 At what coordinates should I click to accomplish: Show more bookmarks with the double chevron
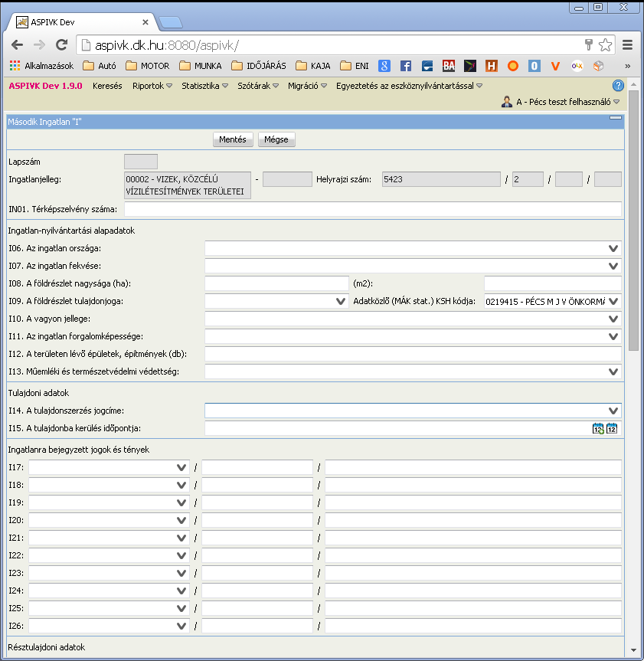628,66
